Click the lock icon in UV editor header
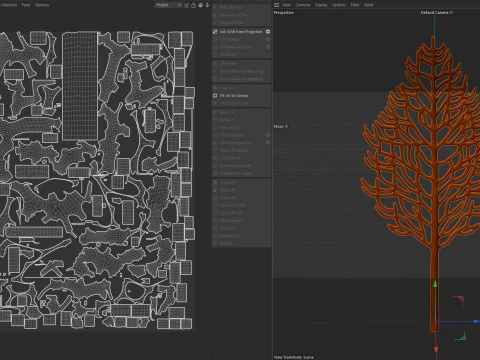Image resolution: width=480 pixels, height=360 pixels. (193, 5)
